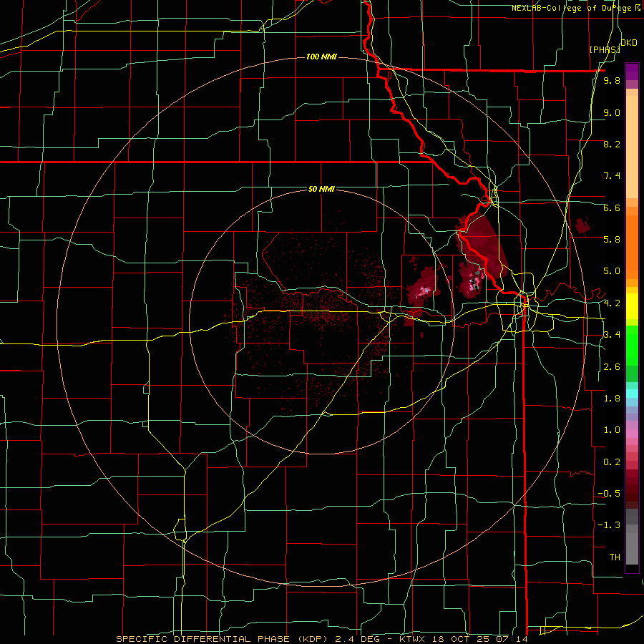
Task: Click the 1.8 value on the color scale
Action: point(612,398)
